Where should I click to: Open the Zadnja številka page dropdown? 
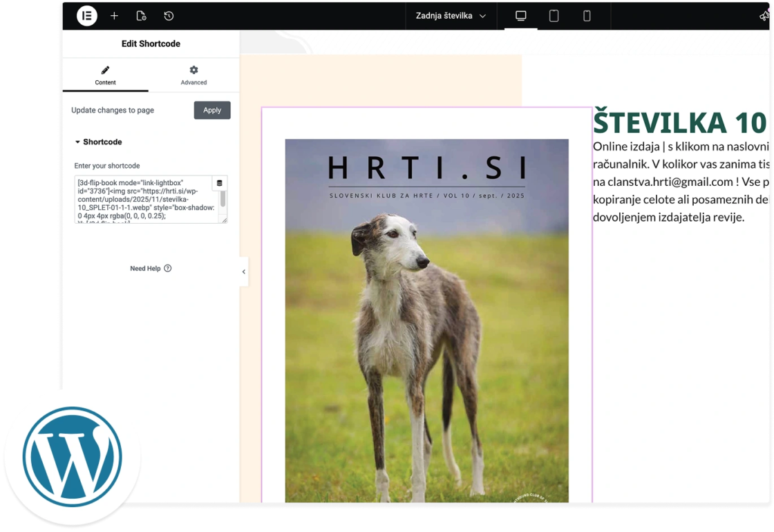click(451, 16)
